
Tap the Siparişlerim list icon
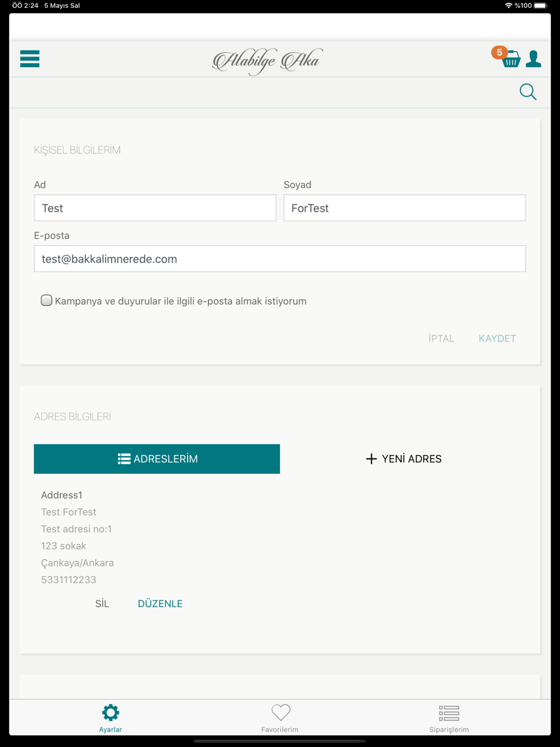(x=449, y=713)
